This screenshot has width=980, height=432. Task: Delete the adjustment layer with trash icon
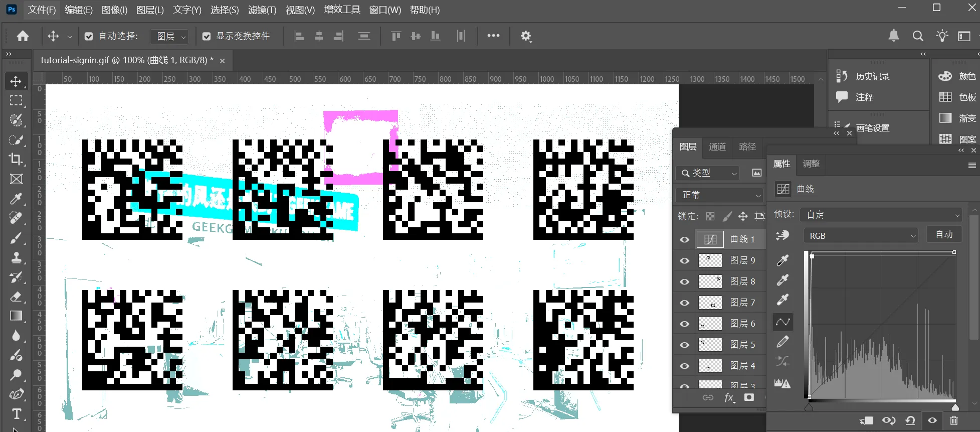coord(953,420)
